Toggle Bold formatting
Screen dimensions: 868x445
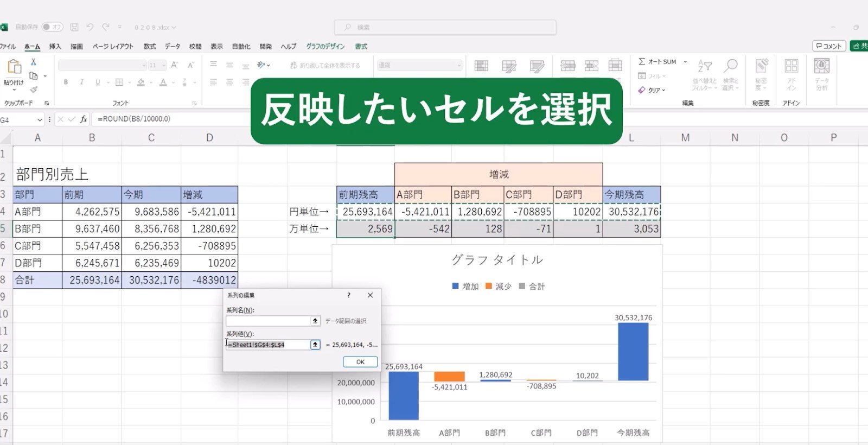pos(66,82)
